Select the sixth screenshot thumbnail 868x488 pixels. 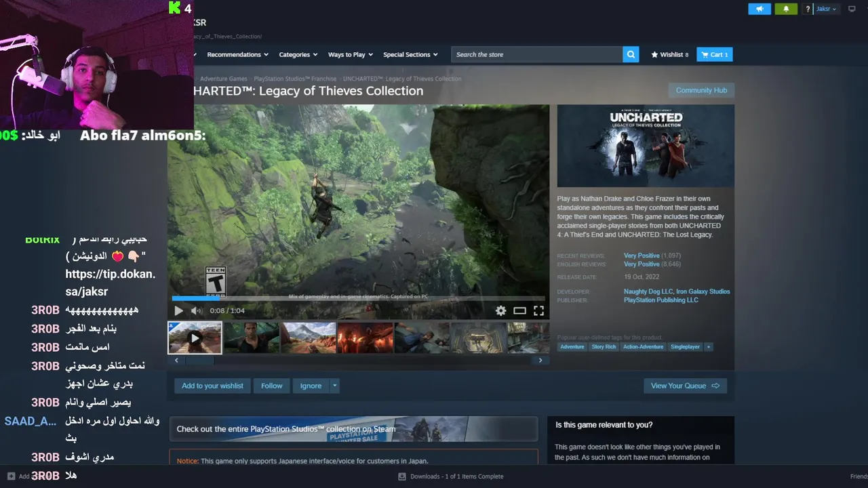click(479, 338)
